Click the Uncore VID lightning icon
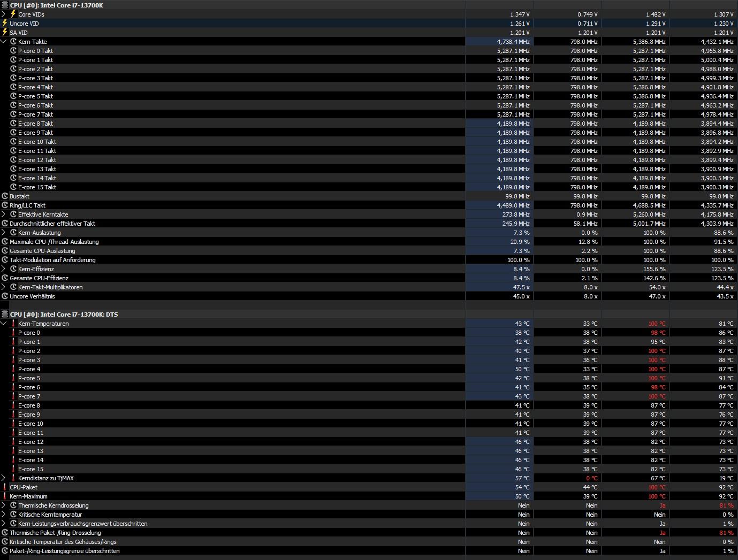 click(x=5, y=24)
